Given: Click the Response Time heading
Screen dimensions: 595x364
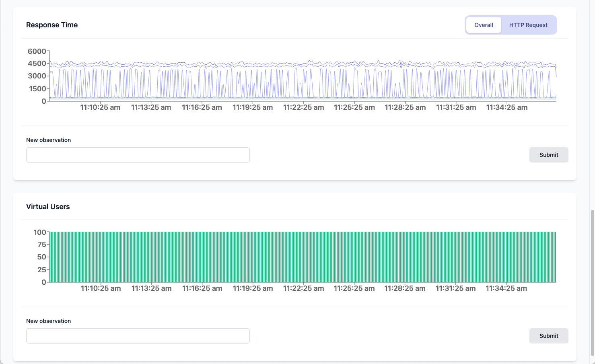Looking at the screenshot, I should (52, 25).
